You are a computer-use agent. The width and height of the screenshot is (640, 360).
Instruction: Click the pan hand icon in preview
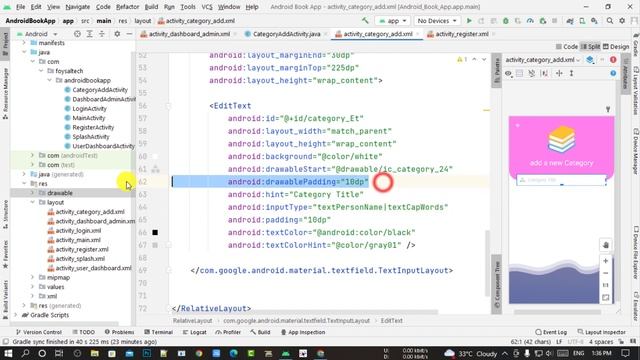(x=605, y=245)
